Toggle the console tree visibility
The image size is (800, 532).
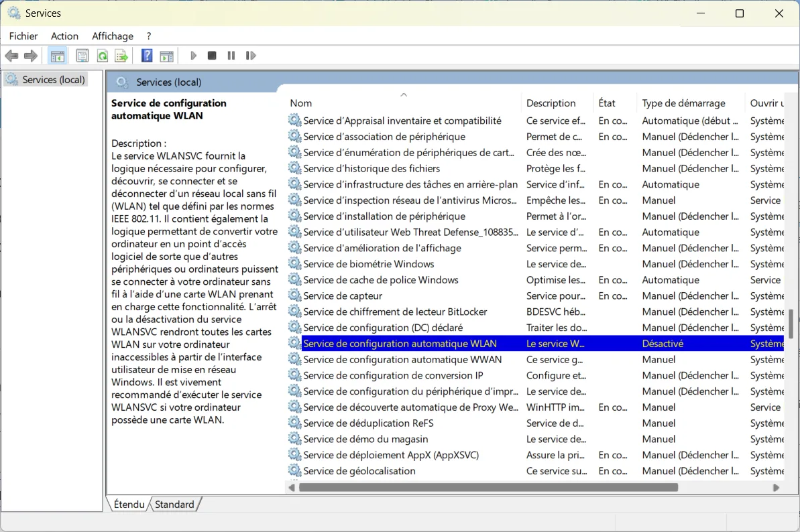(x=57, y=55)
